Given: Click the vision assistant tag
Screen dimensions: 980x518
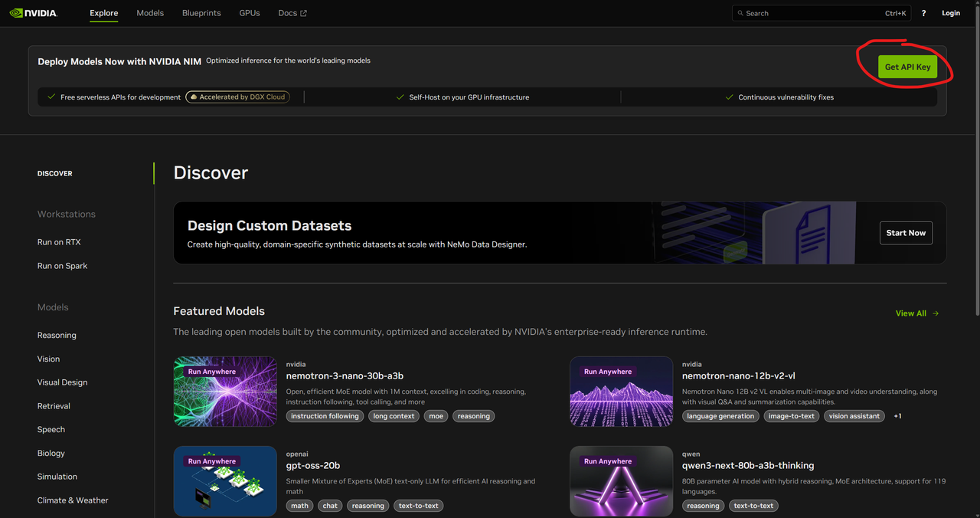Looking at the screenshot, I should pyautogui.click(x=854, y=416).
